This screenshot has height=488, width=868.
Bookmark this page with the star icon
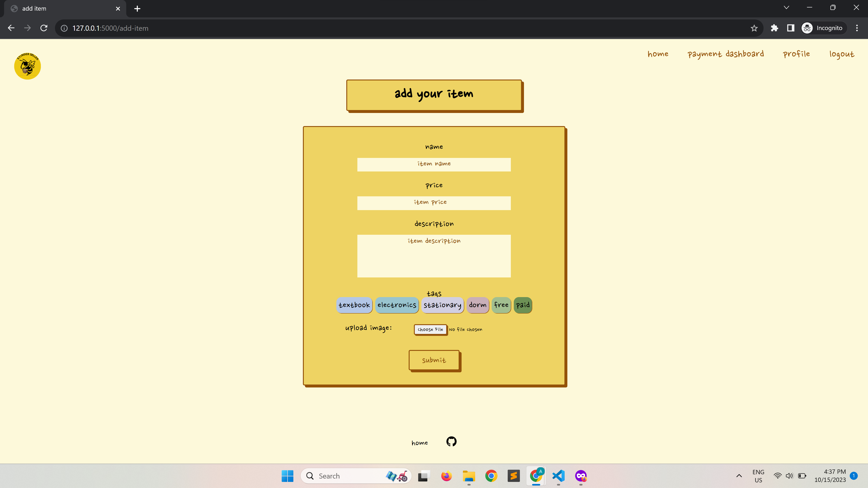pyautogui.click(x=754, y=28)
